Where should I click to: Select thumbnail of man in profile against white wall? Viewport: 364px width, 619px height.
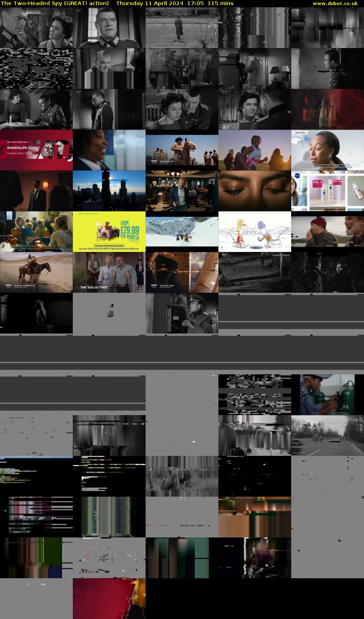[328, 68]
